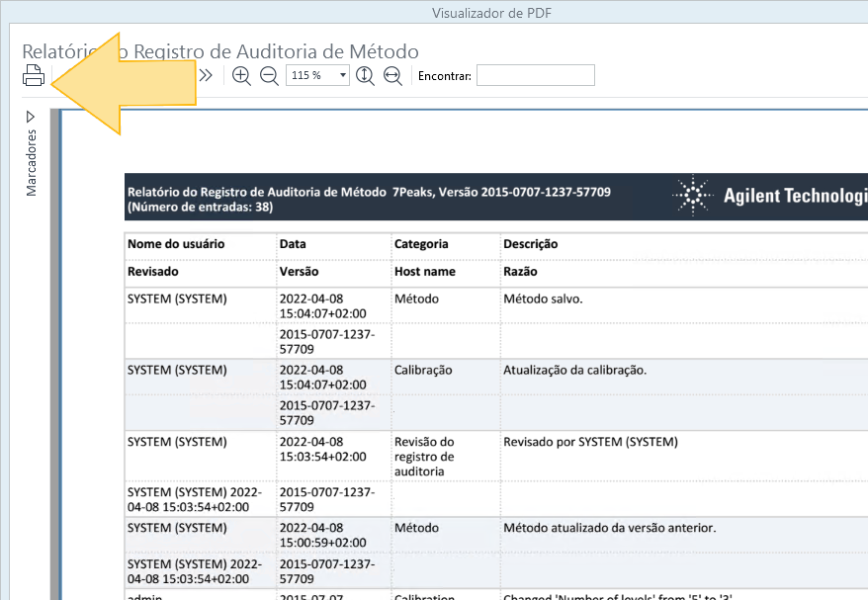This screenshot has width=868, height=600.
Task: Zoom out using the minus magnifier
Action: (269, 76)
